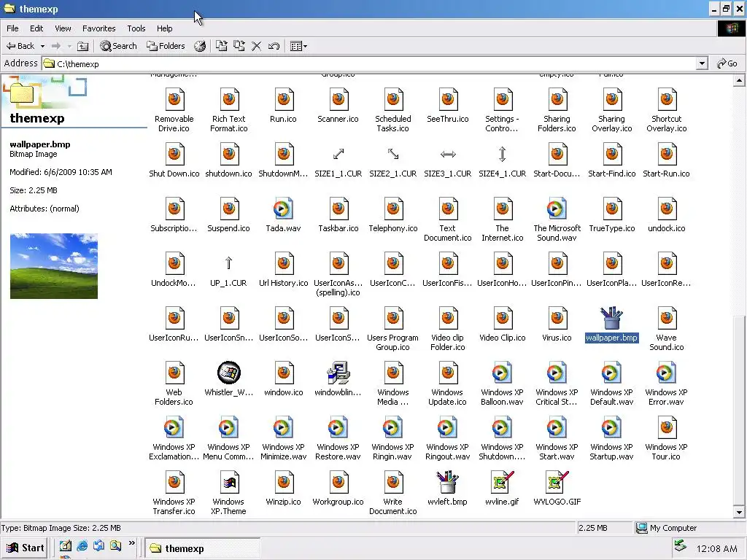Select the windowblin... file icon
Viewport: 747px width, 560px height.
coord(338,379)
